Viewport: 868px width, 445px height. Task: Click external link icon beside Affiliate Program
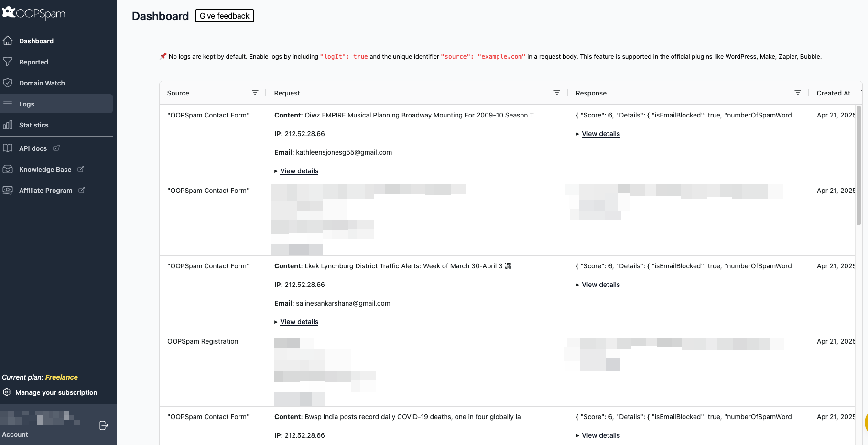coord(82,190)
